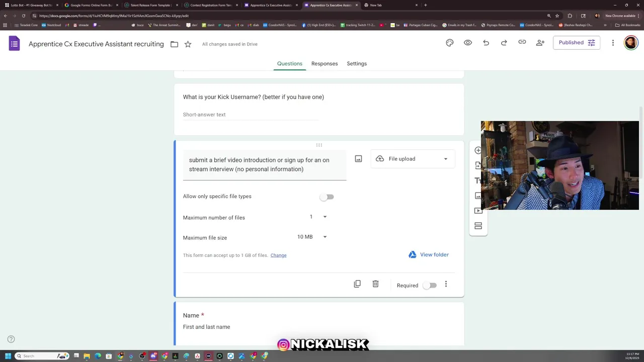
Task: Copy responder link icon
Action: (522, 42)
